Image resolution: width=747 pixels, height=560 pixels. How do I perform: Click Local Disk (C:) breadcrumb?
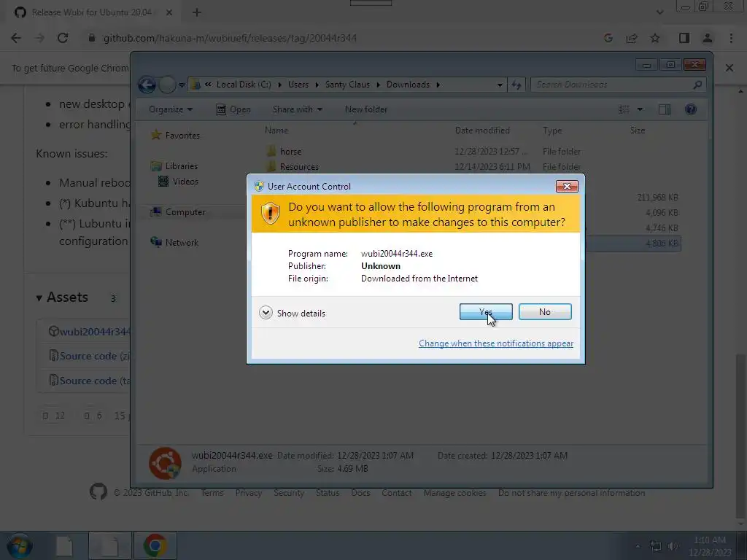click(x=244, y=85)
